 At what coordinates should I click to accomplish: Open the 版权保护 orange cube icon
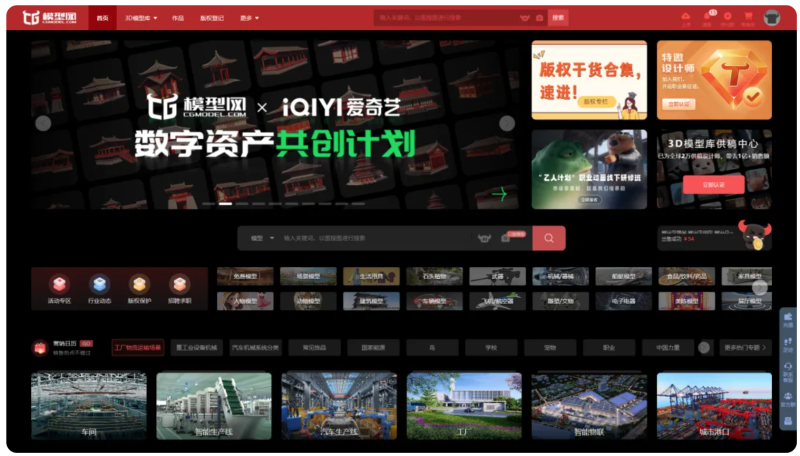click(x=139, y=284)
